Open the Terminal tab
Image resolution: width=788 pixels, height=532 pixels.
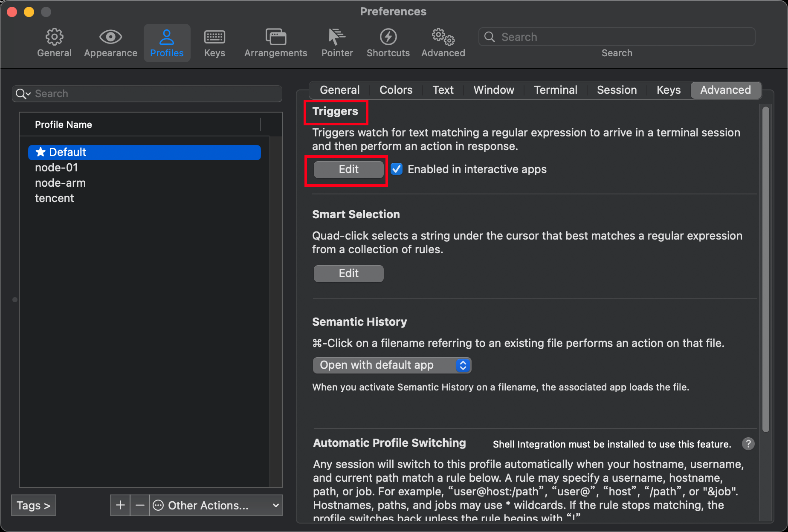pos(555,90)
